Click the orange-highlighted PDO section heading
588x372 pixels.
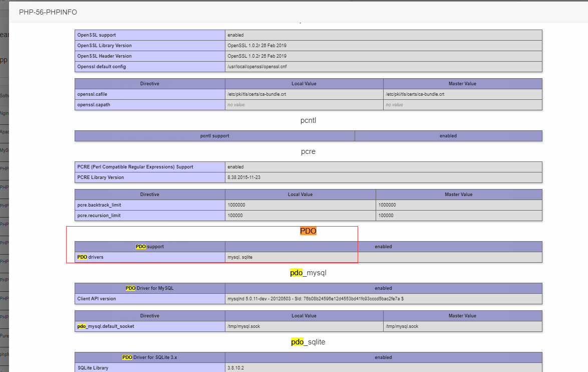pos(308,231)
